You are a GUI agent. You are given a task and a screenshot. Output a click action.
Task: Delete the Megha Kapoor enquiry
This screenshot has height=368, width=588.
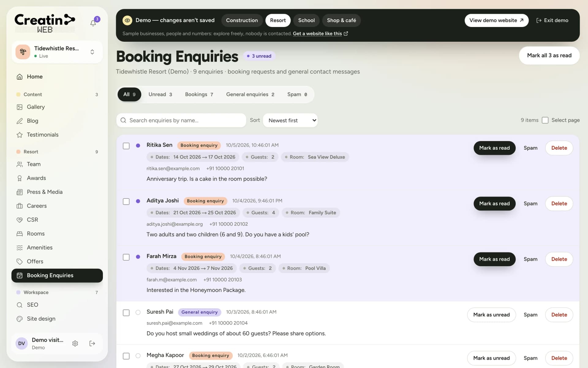point(559,358)
